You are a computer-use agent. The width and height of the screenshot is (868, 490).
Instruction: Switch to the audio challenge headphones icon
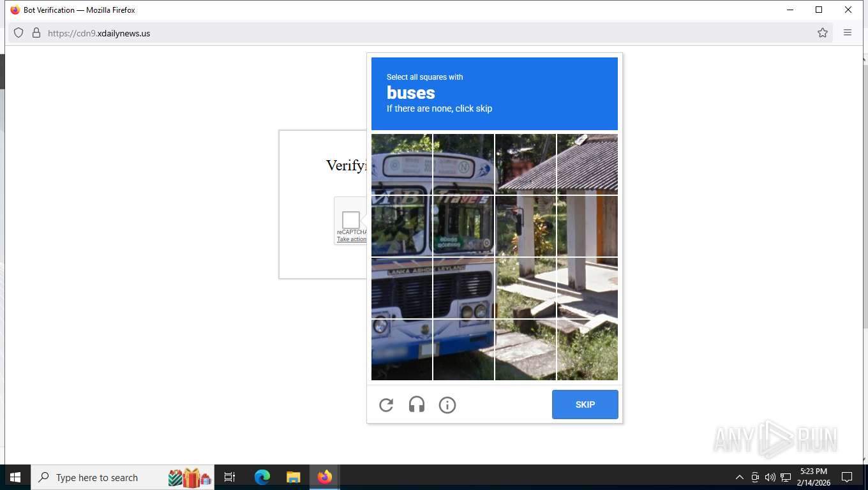coord(417,405)
